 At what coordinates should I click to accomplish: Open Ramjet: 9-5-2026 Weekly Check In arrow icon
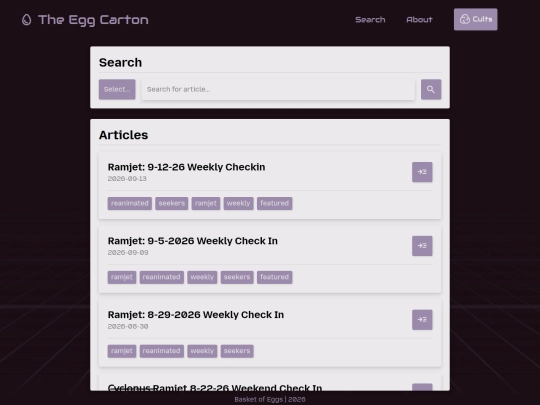[x=422, y=246]
